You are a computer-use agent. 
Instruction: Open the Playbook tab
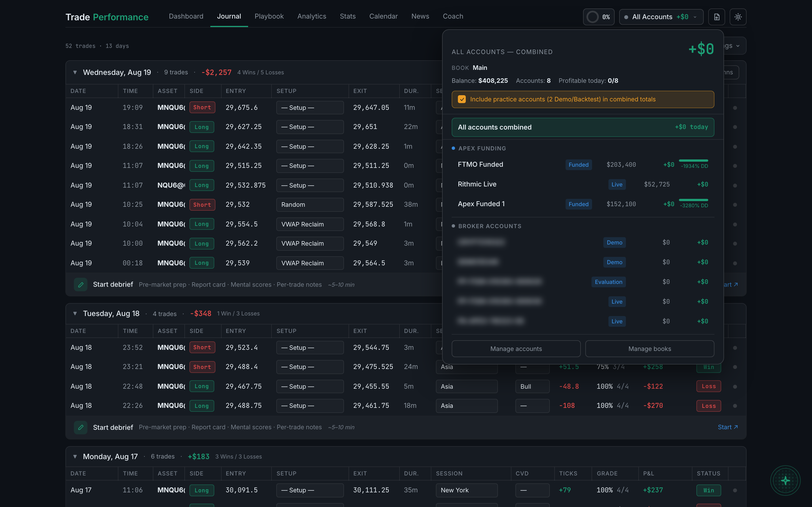click(x=269, y=16)
